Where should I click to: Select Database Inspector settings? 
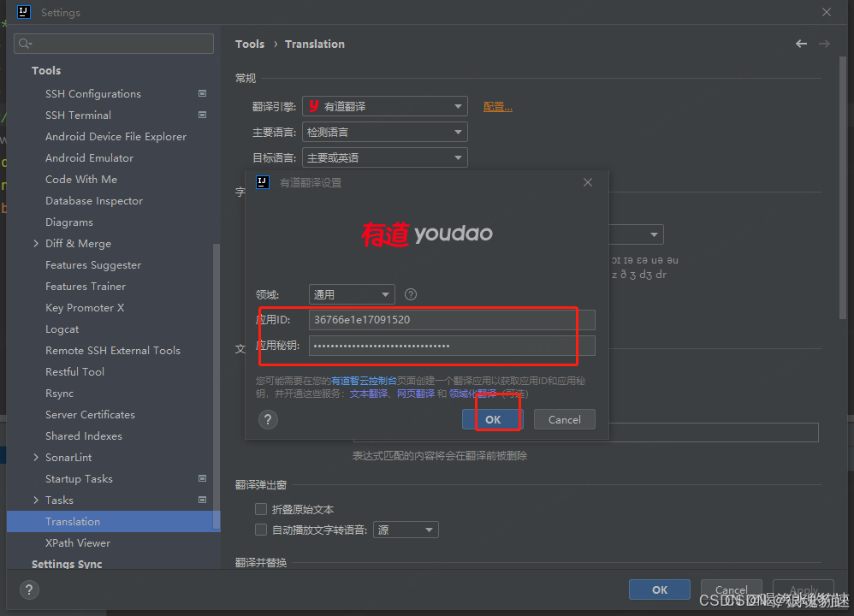(x=94, y=201)
